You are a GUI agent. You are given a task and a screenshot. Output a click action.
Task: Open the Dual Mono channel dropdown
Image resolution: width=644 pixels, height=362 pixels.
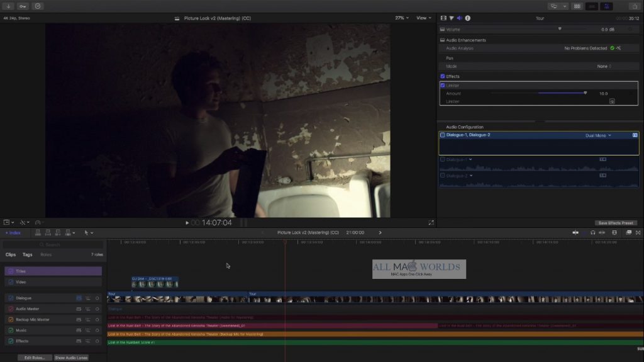(598, 135)
